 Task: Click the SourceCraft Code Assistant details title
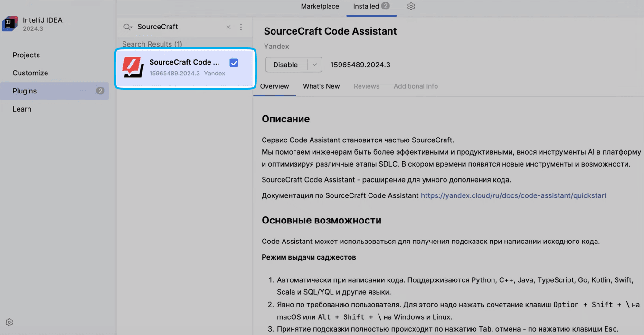[x=331, y=31]
